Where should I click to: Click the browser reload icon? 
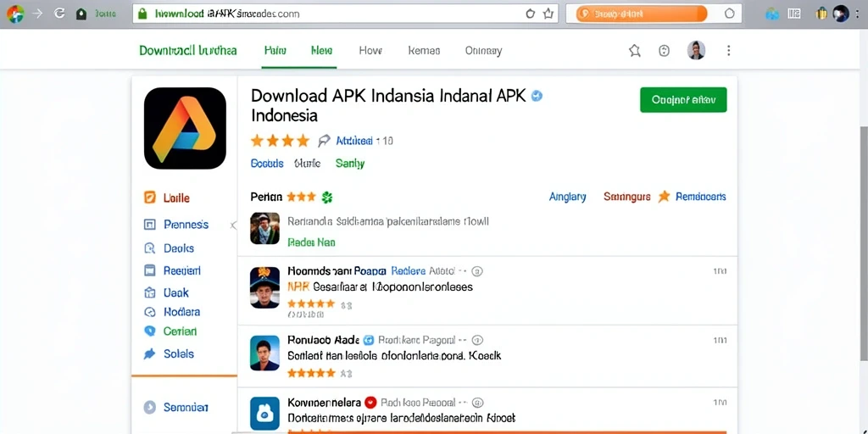click(x=60, y=14)
